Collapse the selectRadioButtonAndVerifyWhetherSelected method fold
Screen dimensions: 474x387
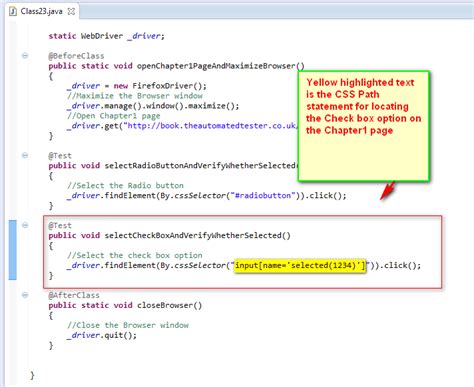point(25,155)
